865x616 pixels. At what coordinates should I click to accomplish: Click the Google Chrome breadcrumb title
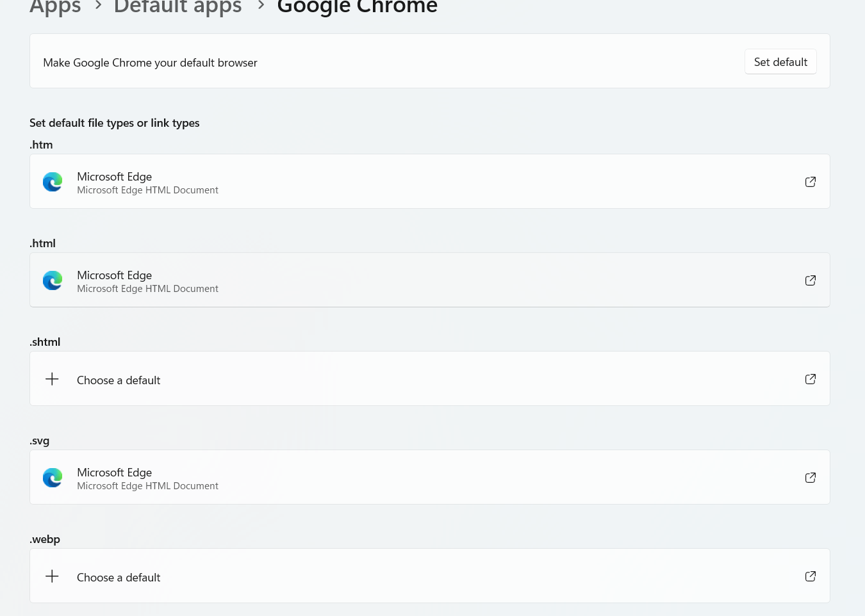point(358,6)
